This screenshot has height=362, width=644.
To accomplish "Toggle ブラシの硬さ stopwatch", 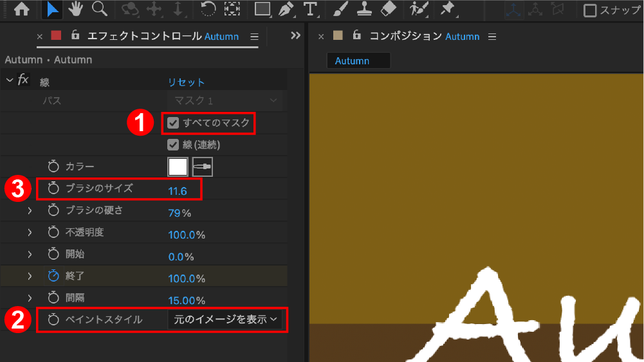I will pos(53,210).
